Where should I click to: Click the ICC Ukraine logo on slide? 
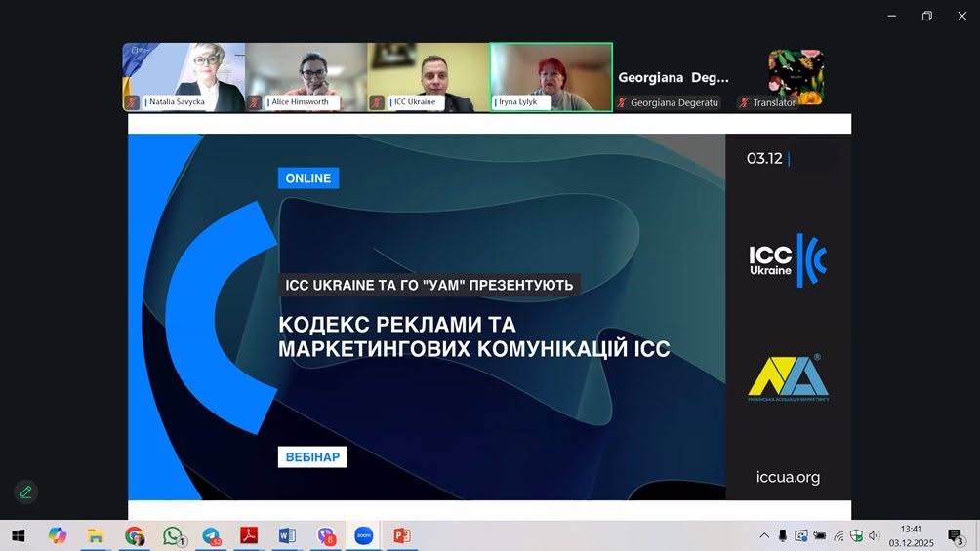pos(788,260)
